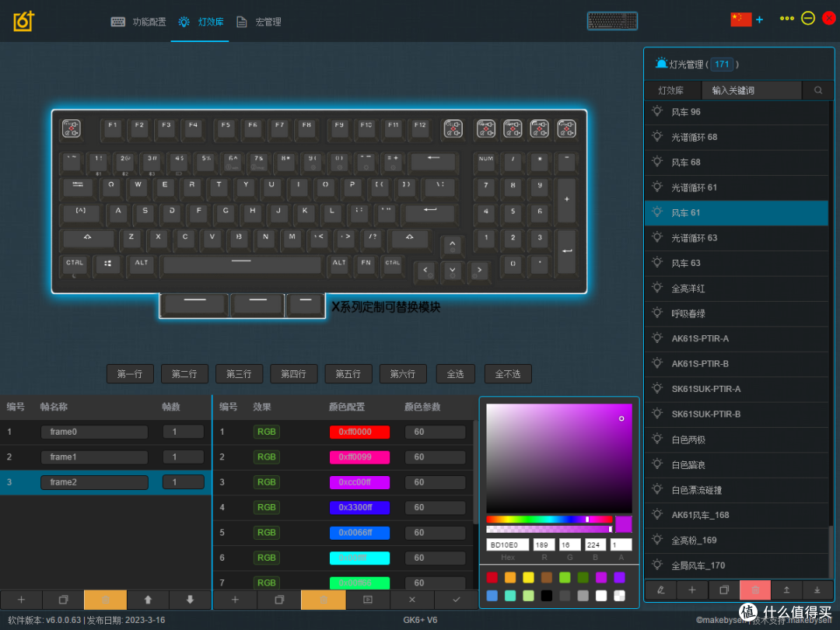Open the 功能配置 tab
The height and width of the screenshot is (630, 840).
138,22
